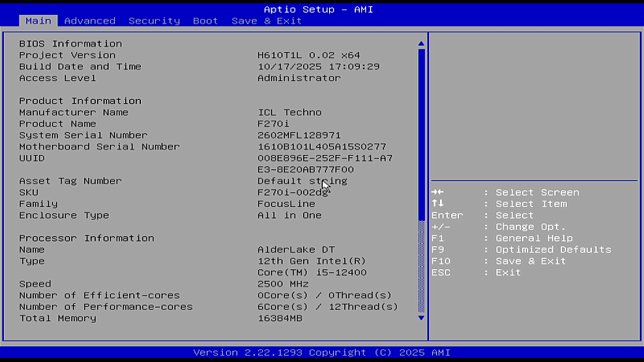Click the scroll up arrow

tap(421, 43)
